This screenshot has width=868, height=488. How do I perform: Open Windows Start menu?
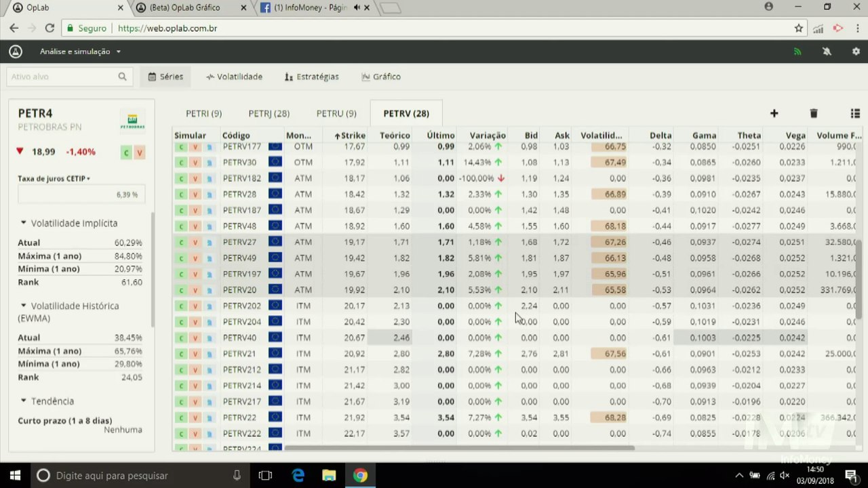coord(15,475)
